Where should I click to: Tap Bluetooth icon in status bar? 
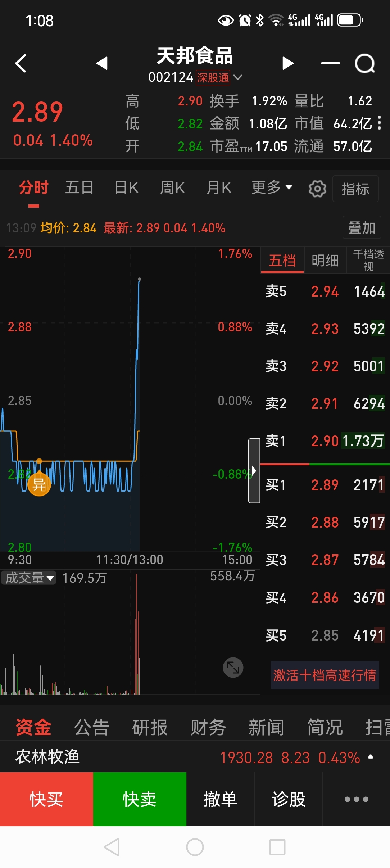pos(259,20)
